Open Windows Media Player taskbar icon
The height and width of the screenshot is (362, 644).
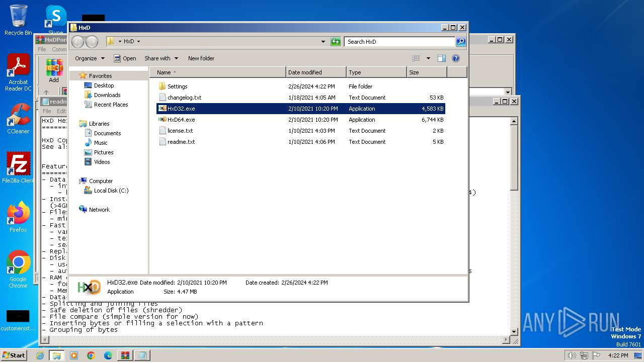(x=73, y=355)
